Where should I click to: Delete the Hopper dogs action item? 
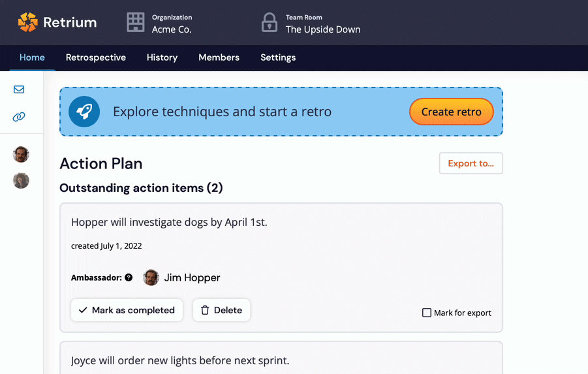[221, 310]
